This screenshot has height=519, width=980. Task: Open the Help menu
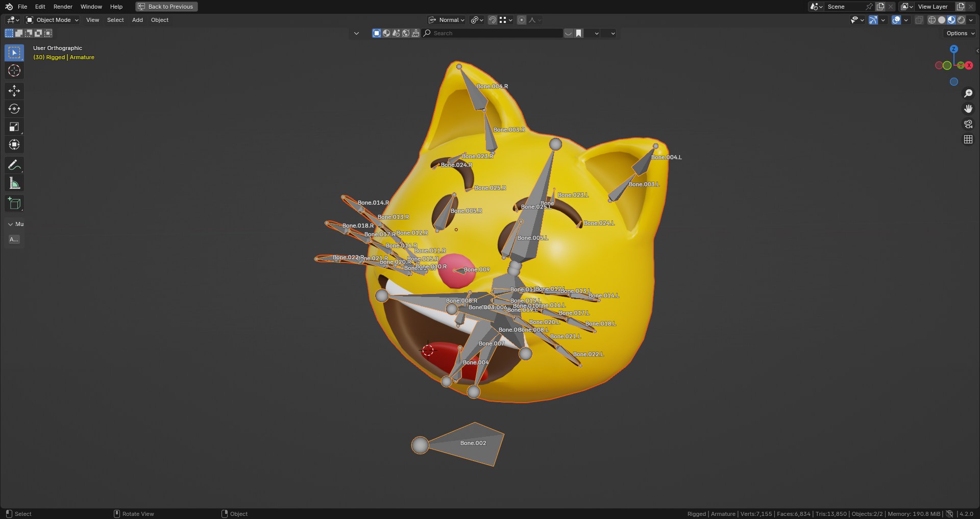point(116,7)
